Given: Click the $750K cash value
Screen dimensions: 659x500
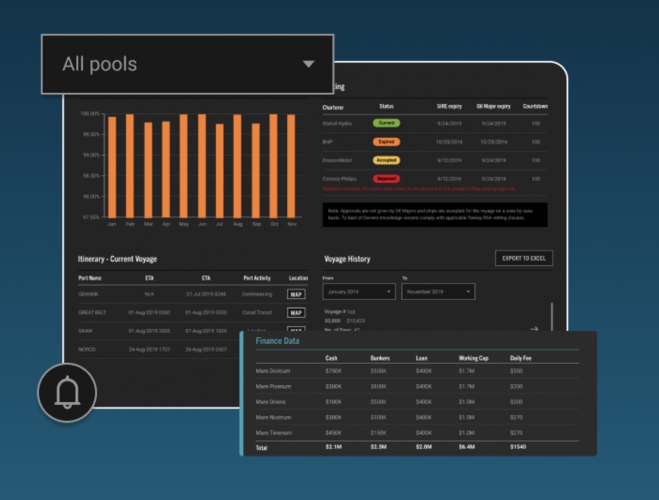Looking at the screenshot, I should pos(333,371).
